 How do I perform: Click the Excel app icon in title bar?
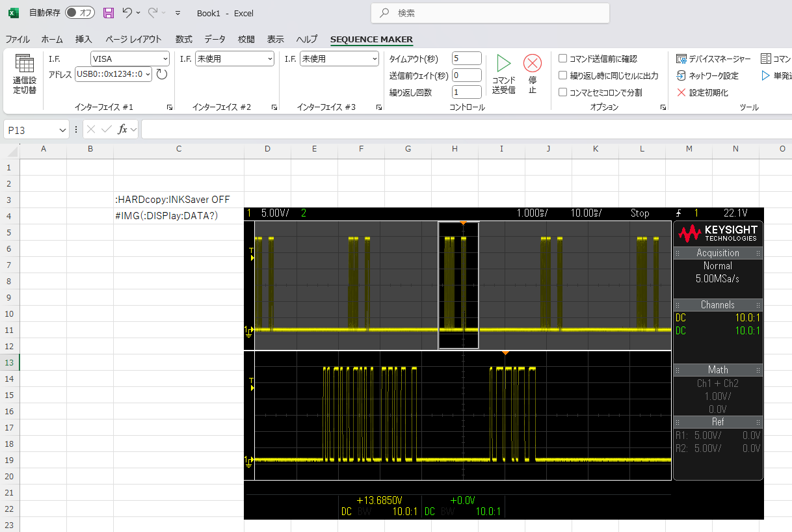13,12
